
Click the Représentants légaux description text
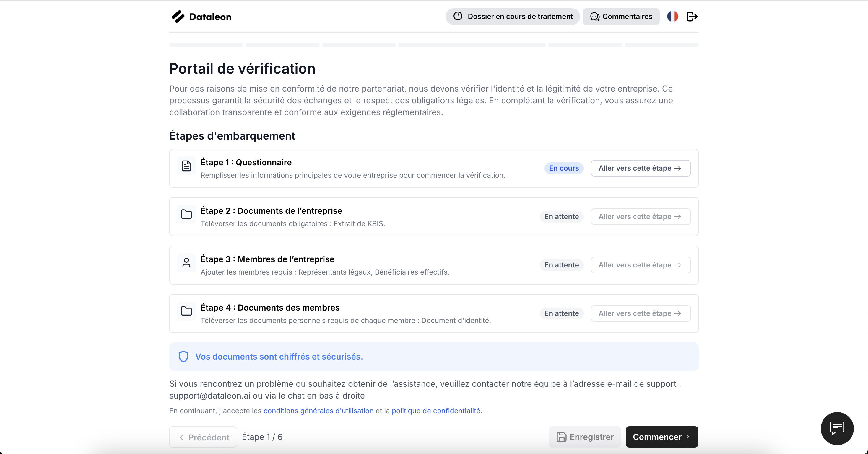click(x=325, y=272)
